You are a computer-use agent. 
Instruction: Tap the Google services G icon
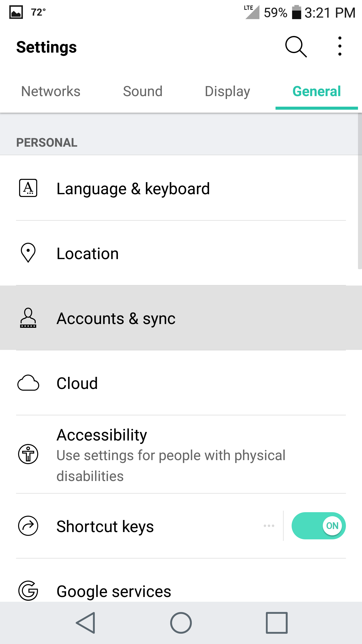28,590
